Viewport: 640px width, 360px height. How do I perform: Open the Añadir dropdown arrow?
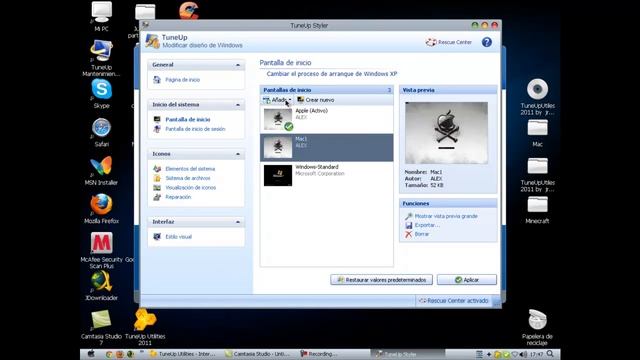pos(290,100)
